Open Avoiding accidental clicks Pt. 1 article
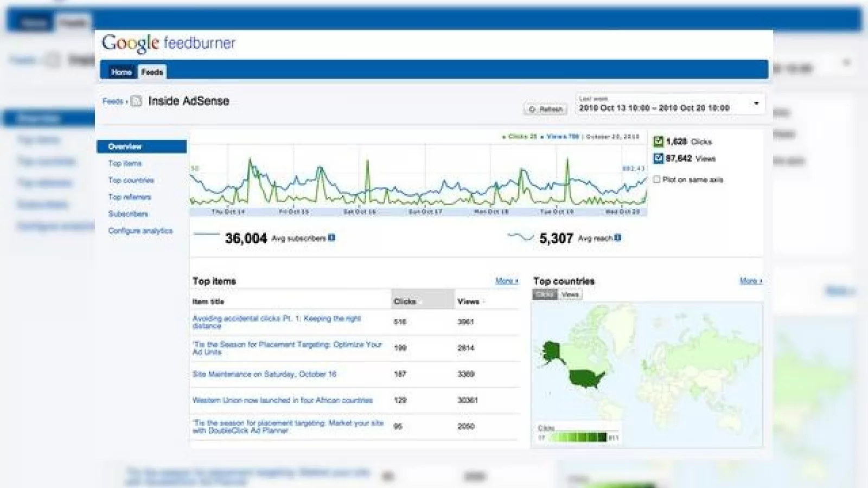Screen dimensions: 868x488 (x=277, y=322)
